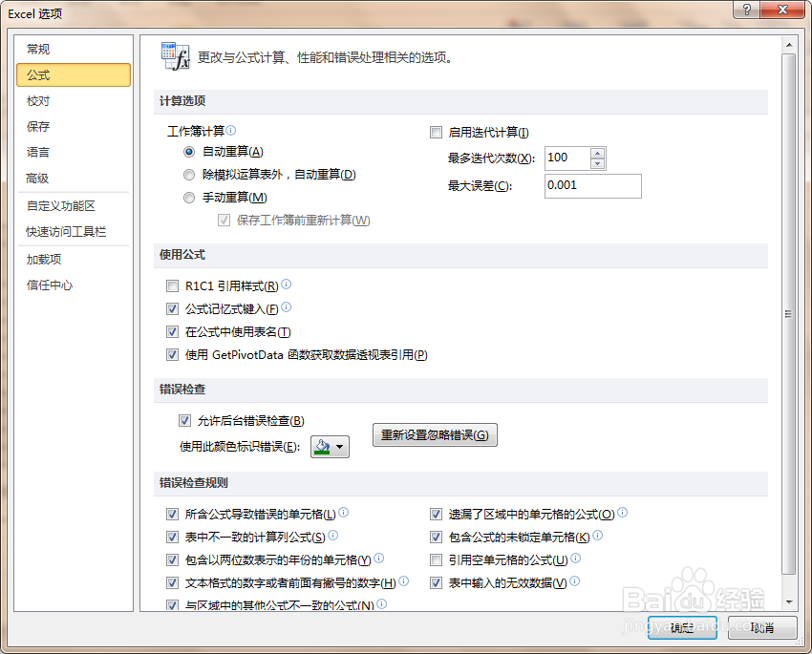
Task: Click the 最多迭代次数 input field
Action: [x=567, y=158]
